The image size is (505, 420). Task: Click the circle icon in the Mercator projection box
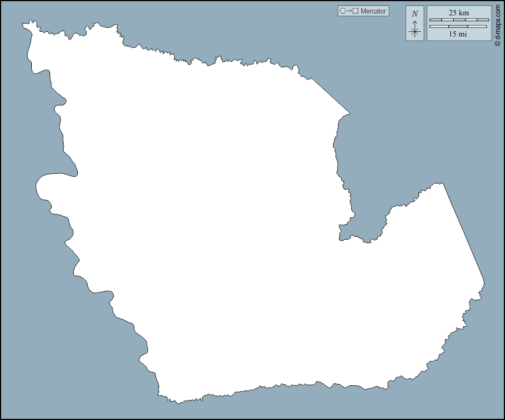pos(342,11)
